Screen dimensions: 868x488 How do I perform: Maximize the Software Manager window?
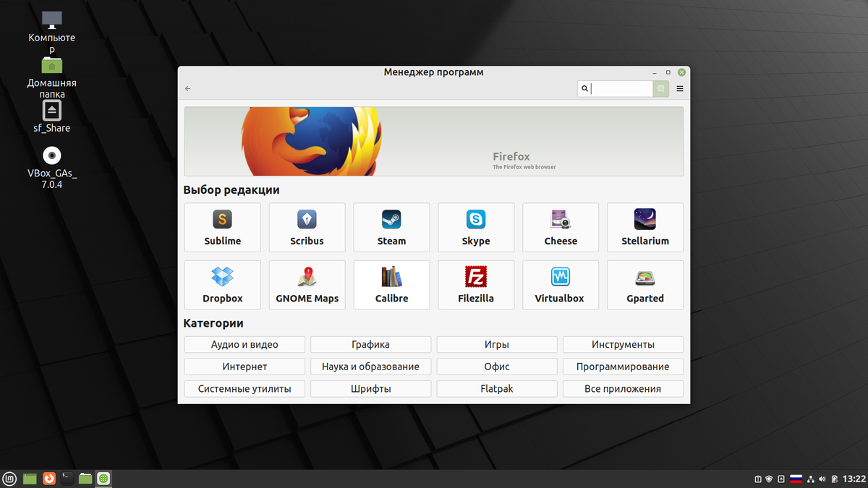668,72
